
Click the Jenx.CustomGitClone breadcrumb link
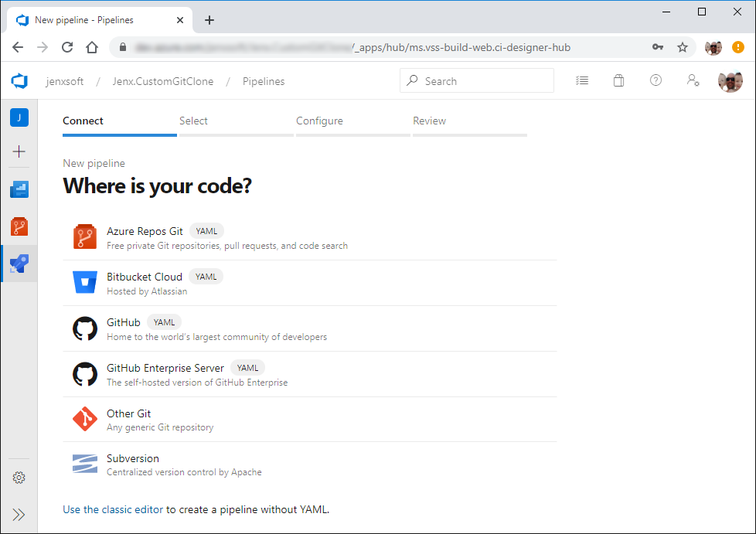[x=163, y=81]
